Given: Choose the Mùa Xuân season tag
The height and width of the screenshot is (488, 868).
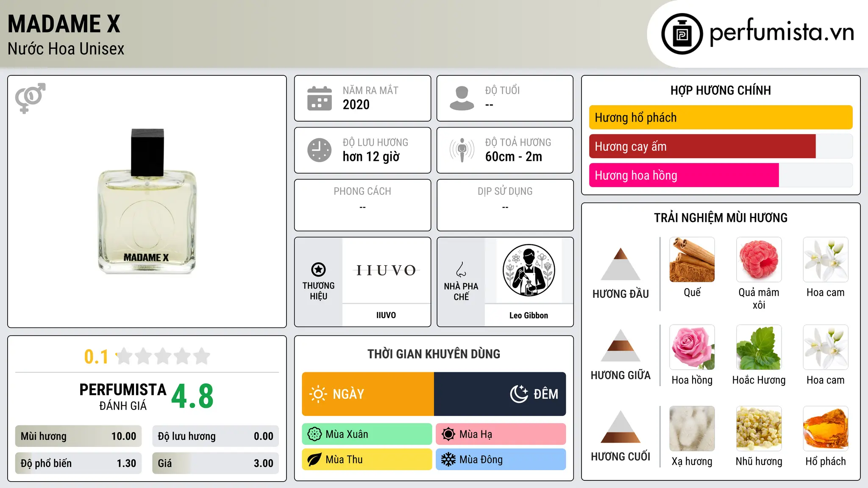Looking at the screenshot, I should (367, 434).
